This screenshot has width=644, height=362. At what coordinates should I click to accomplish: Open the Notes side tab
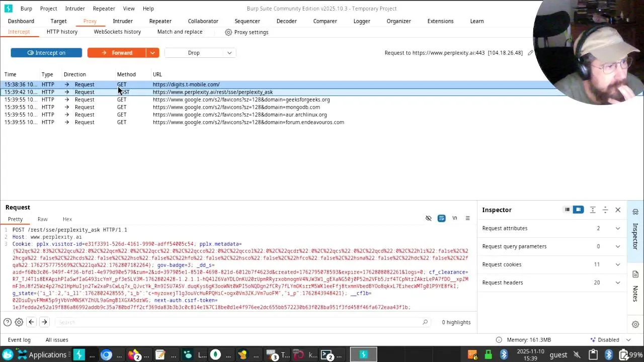tap(635, 288)
